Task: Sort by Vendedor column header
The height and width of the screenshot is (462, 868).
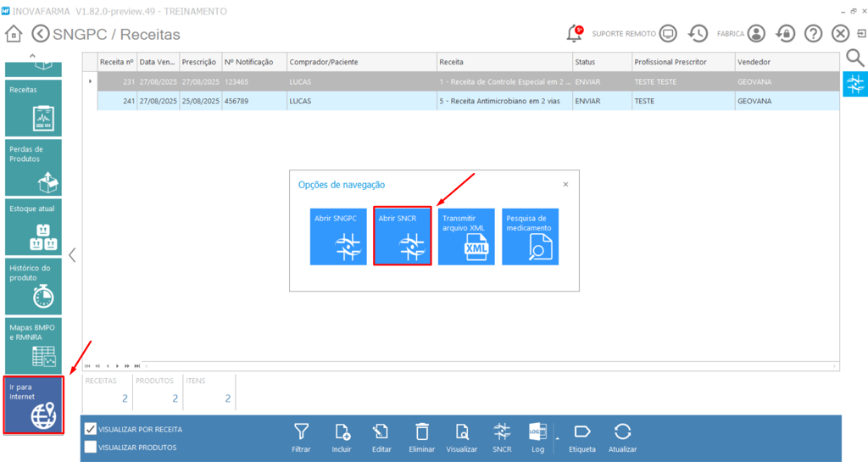Action: pos(787,62)
